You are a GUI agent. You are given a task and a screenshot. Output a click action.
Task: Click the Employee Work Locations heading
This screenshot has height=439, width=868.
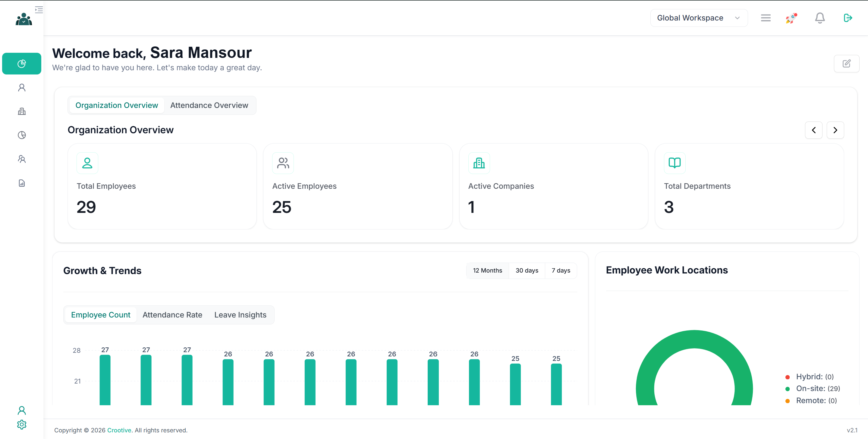666,270
